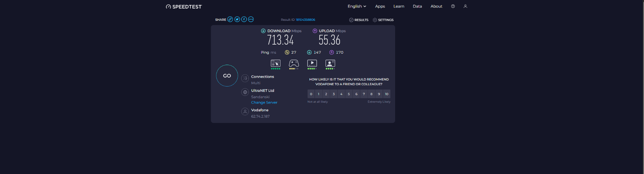Select recommendation rating 7

coord(364,94)
